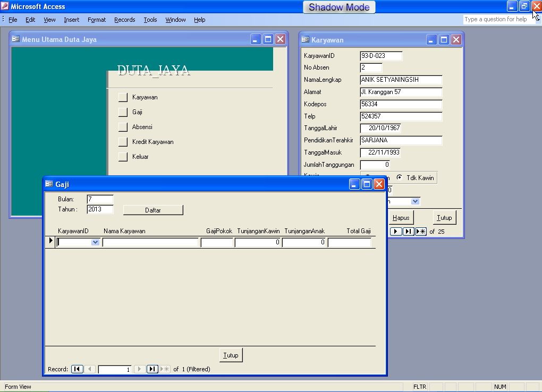Expand the KaryawanID combo box in Gaji
This screenshot has height=392, width=542.
[x=96, y=242]
